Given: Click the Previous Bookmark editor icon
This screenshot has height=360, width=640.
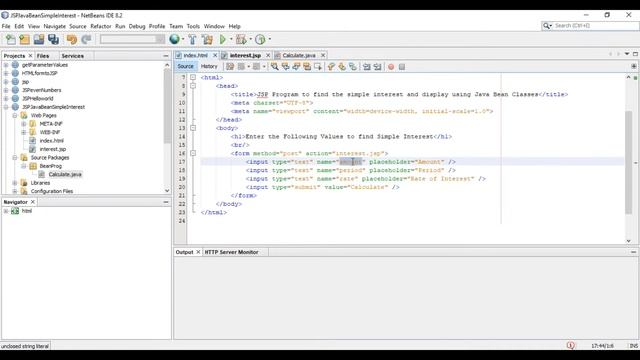Looking at the screenshot, I should click(x=331, y=67).
